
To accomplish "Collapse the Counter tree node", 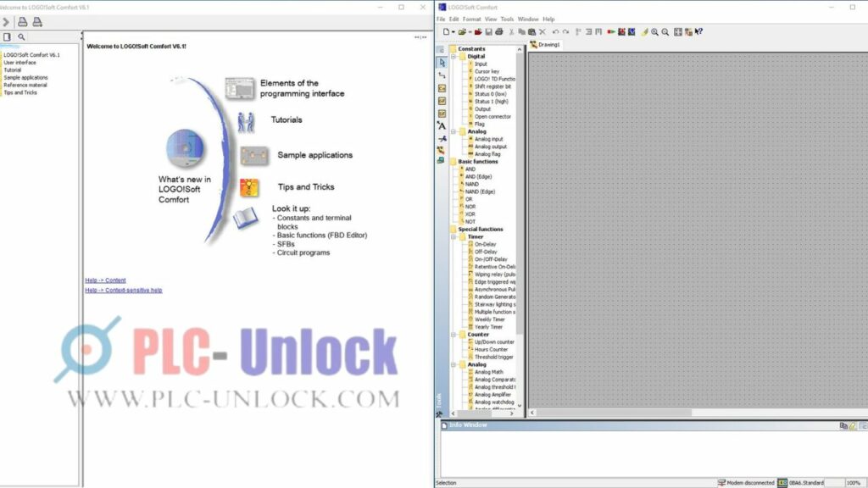I will [453, 335].
